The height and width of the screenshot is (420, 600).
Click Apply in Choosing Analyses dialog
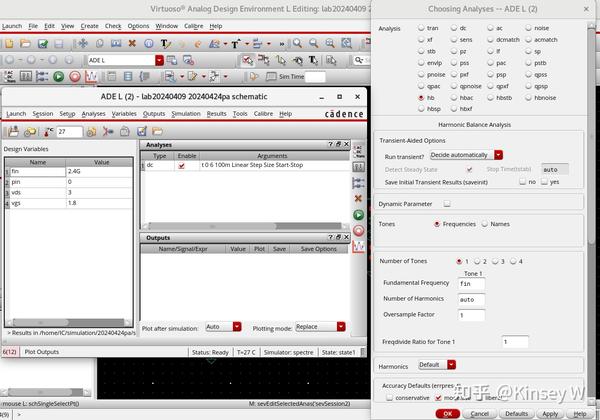(x=550, y=413)
